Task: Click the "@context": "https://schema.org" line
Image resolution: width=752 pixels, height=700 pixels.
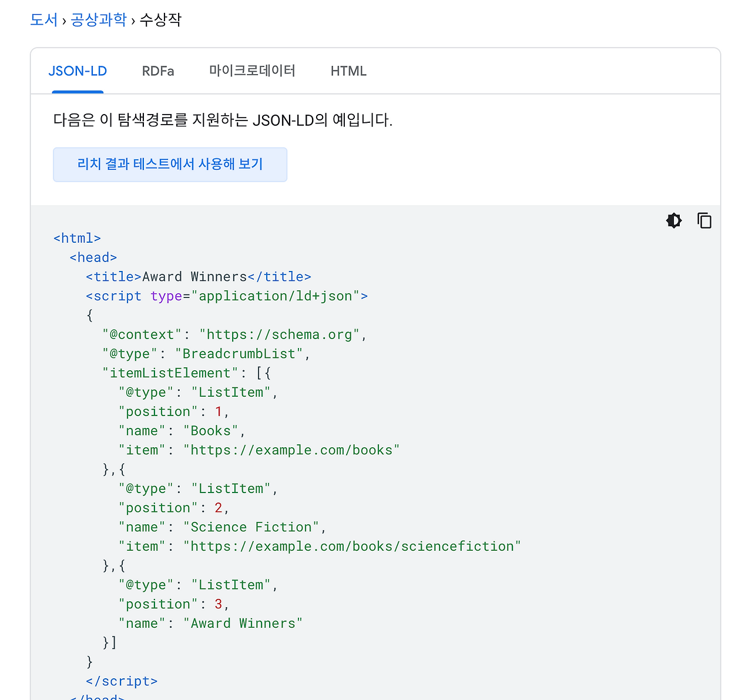Action: coord(234,334)
